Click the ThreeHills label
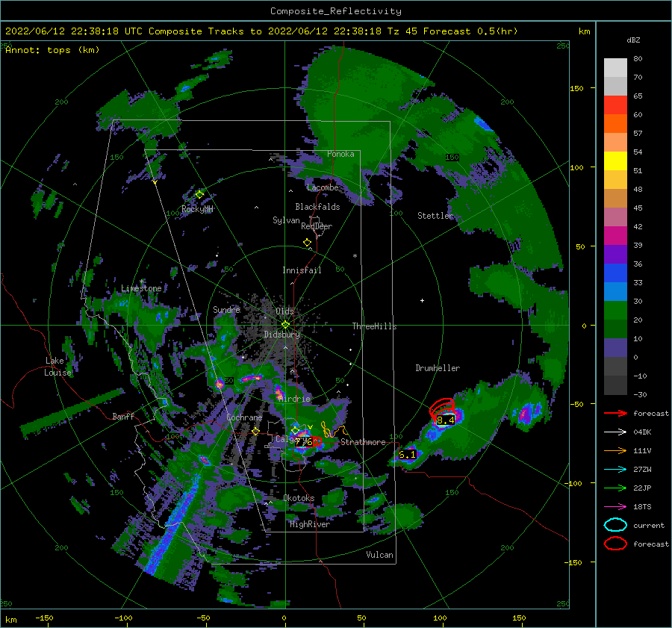This screenshot has height=628, width=672. coord(375,326)
